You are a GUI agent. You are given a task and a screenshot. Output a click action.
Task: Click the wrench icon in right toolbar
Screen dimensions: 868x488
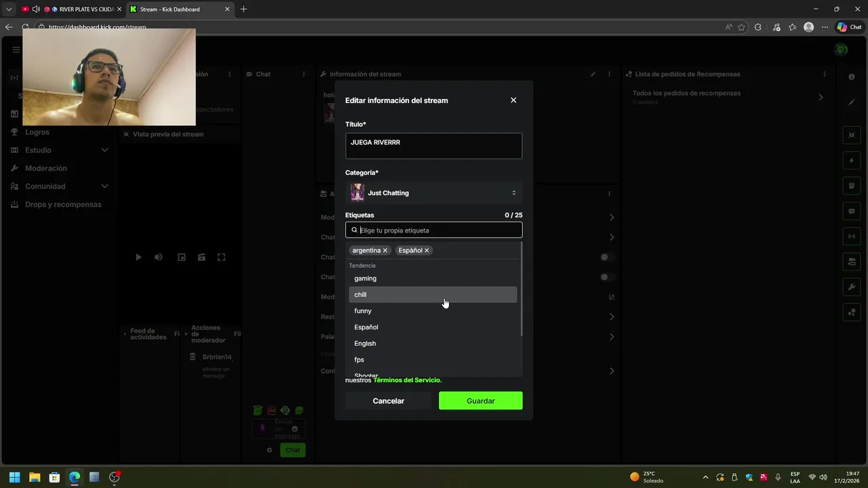(x=852, y=287)
